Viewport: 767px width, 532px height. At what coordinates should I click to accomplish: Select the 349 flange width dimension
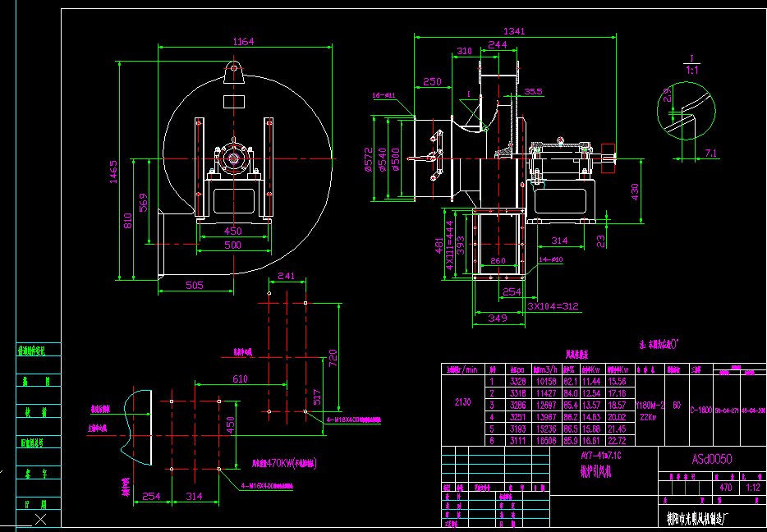(498, 319)
